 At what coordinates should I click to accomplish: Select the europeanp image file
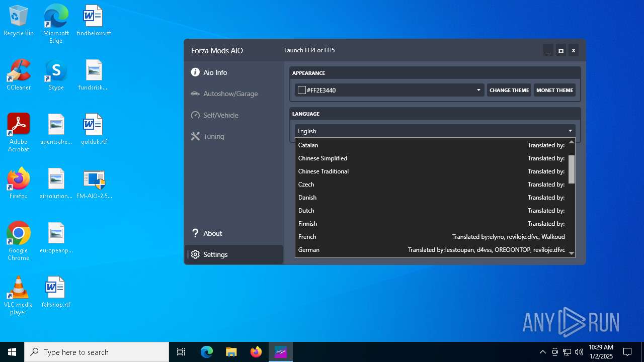[x=56, y=238]
